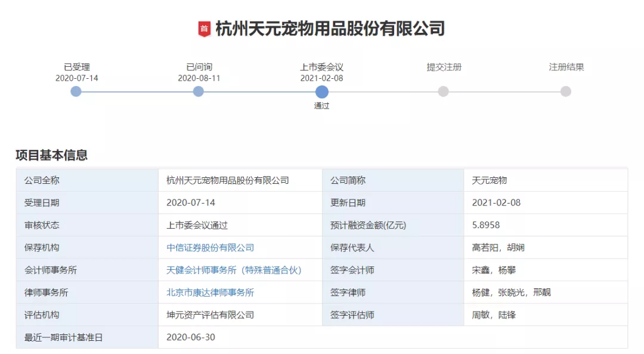
Task: Click the red 首 badge icon
Action: (204, 29)
